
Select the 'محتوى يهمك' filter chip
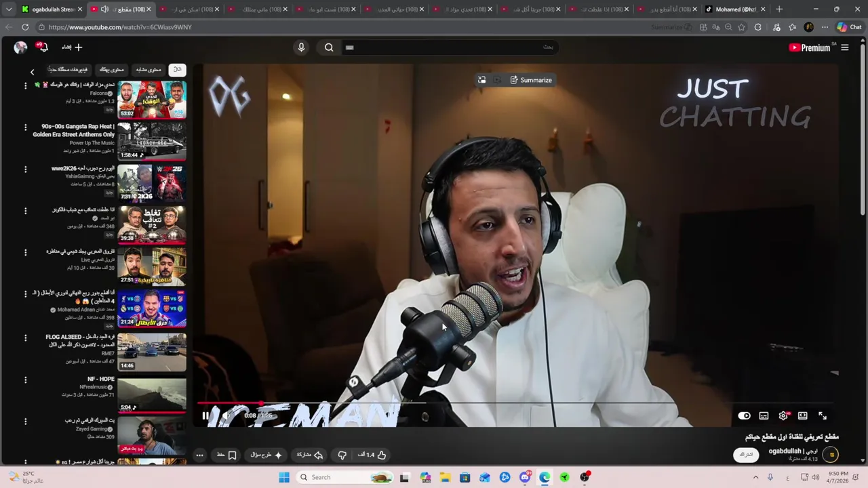pos(112,69)
